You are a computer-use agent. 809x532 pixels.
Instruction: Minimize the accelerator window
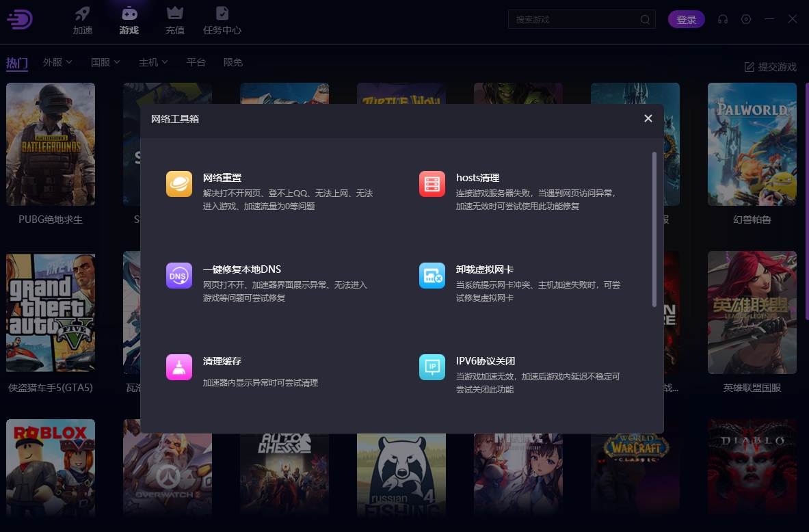click(769, 19)
